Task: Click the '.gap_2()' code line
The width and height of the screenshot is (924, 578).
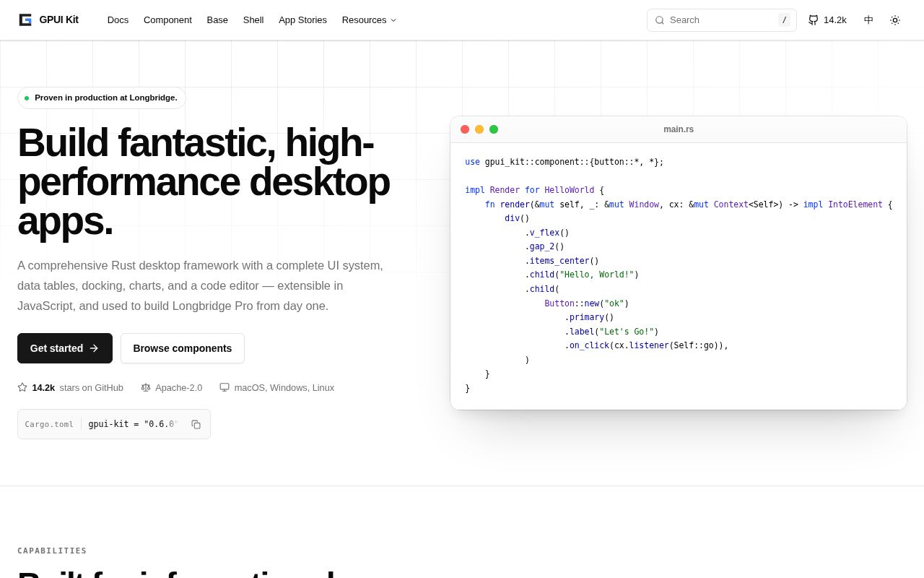Action: pyautogui.click(x=544, y=246)
